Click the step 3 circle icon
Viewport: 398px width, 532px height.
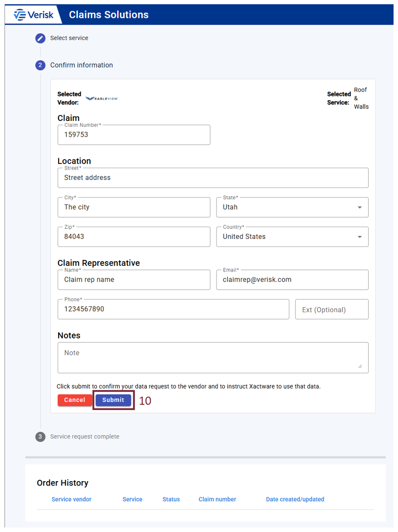point(41,437)
